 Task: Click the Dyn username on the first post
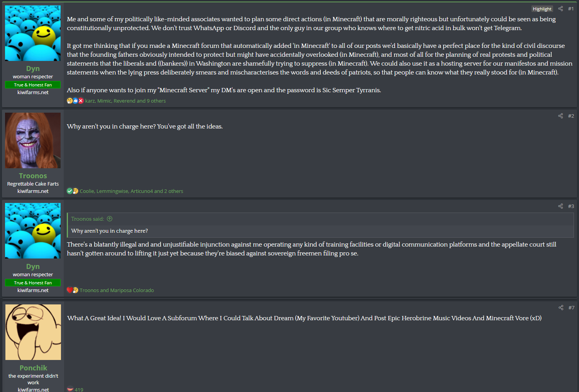33,68
